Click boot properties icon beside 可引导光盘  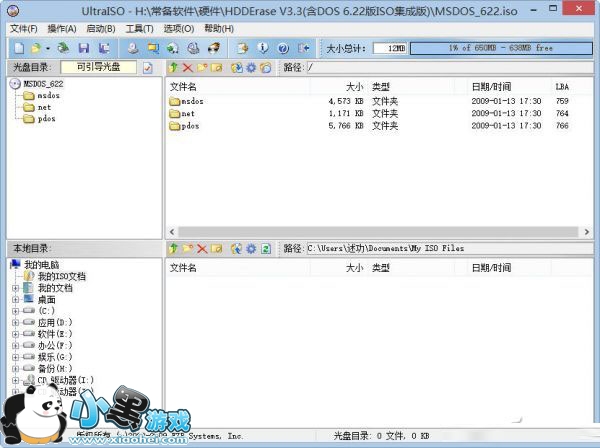[x=148, y=68]
